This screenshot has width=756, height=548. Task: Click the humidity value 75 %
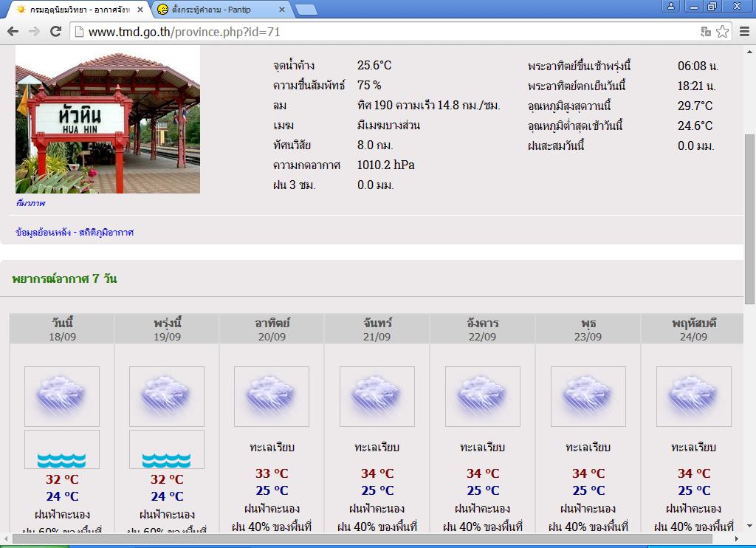369,86
